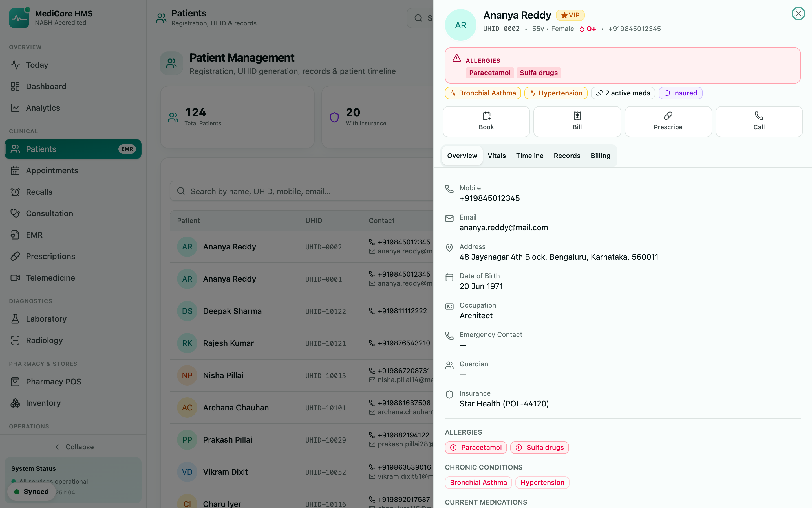Open the Bill action

pyautogui.click(x=577, y=121)
